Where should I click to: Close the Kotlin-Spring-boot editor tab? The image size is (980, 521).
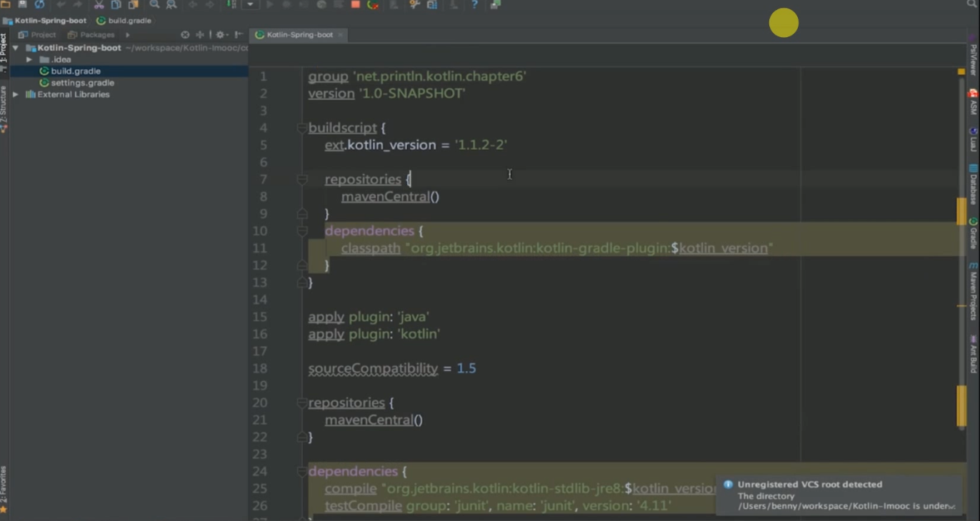click(341, 34)
